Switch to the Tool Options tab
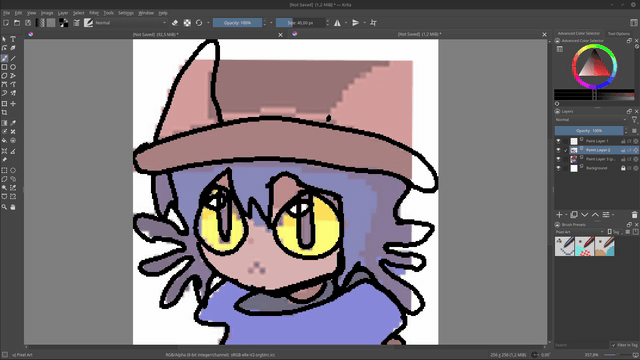 click(618, 33)
